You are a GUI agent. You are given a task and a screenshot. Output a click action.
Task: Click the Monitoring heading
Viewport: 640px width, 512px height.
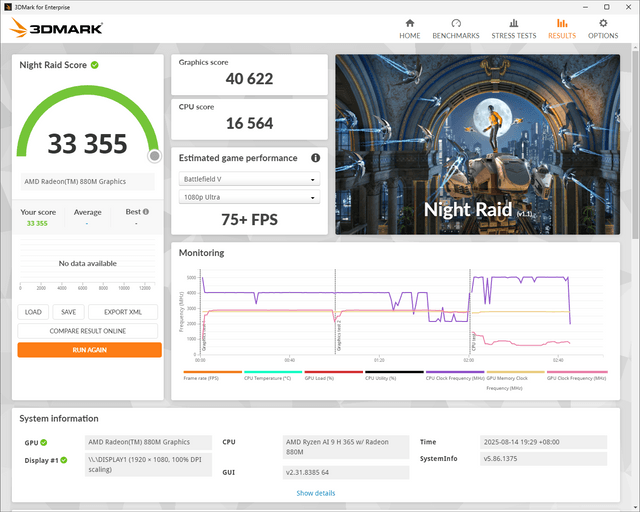pos(202,253)
